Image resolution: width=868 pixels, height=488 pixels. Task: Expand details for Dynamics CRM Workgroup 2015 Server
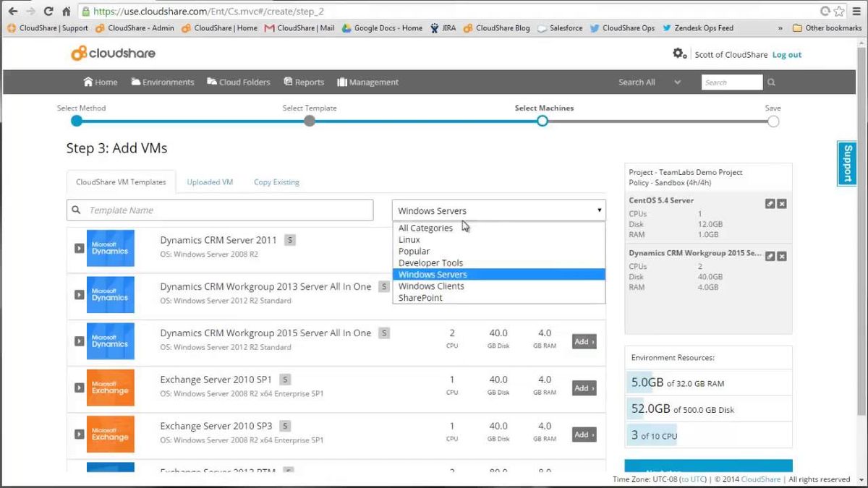[80, 341]
